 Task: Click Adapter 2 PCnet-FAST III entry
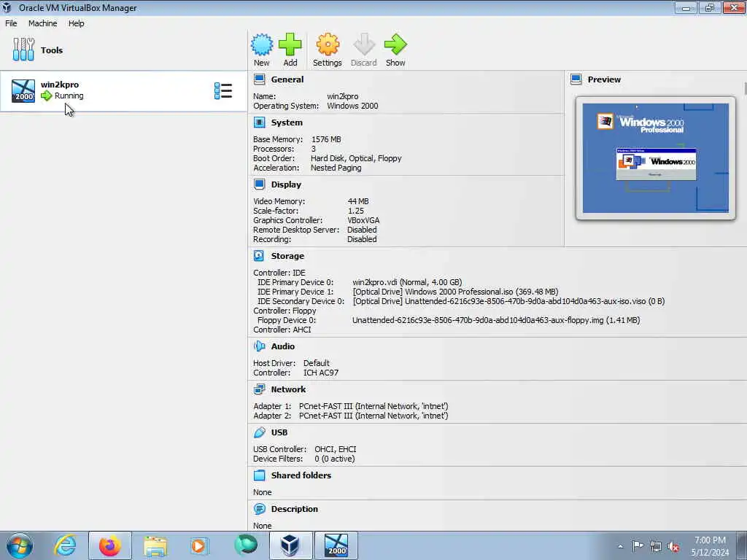pyautogui.click(x=373, y=416)
